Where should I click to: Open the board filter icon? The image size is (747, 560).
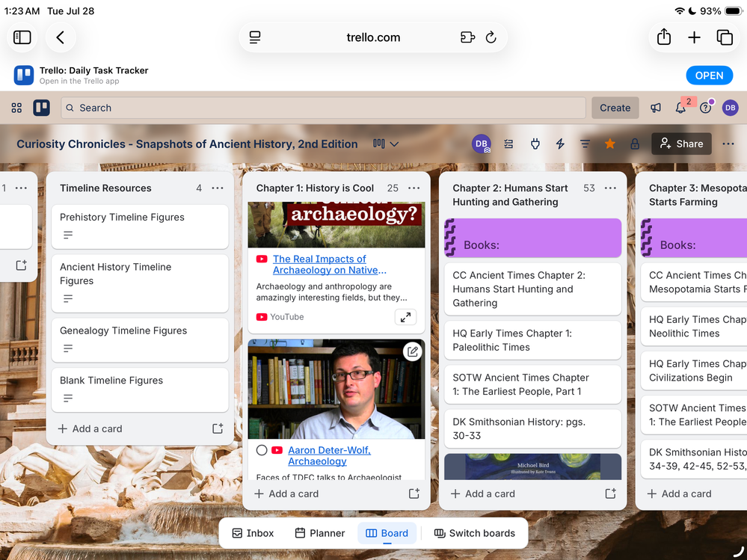click(585, 144)
